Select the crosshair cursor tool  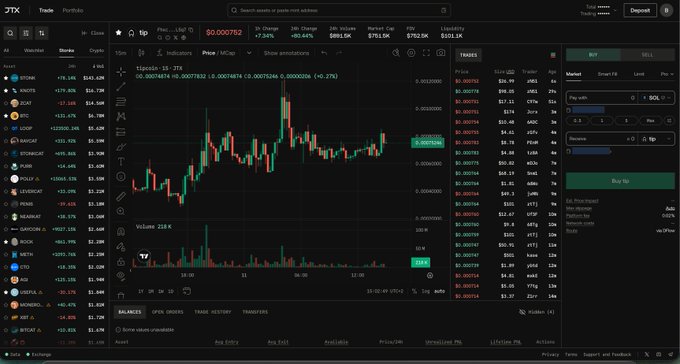(121, 72)
